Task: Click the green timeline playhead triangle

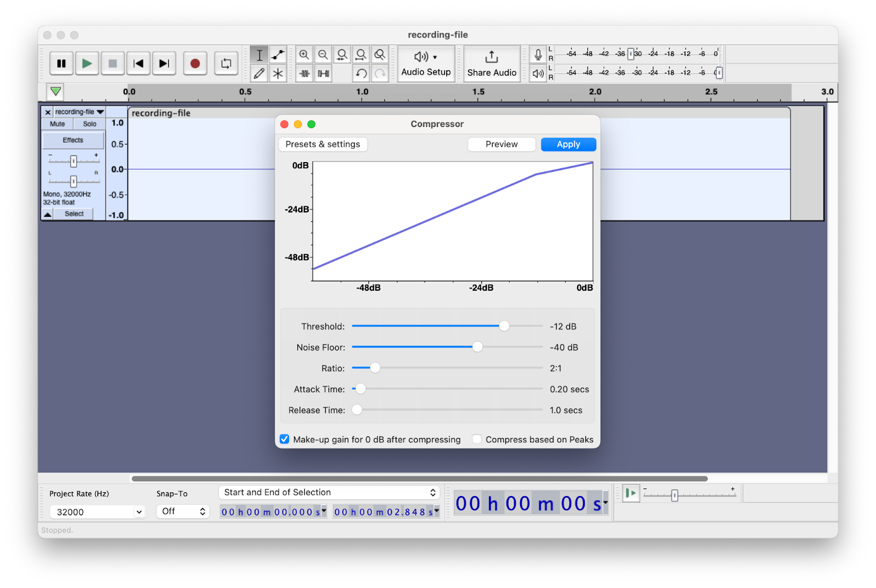Action: pyautogui.click(x=55, y=91)
